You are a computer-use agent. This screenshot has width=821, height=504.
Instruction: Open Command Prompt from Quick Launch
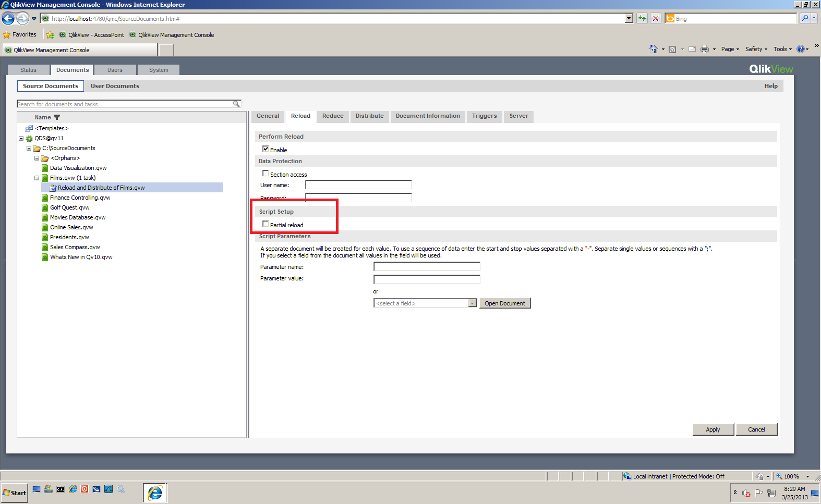pyautogui.click(x=61, y=489)
